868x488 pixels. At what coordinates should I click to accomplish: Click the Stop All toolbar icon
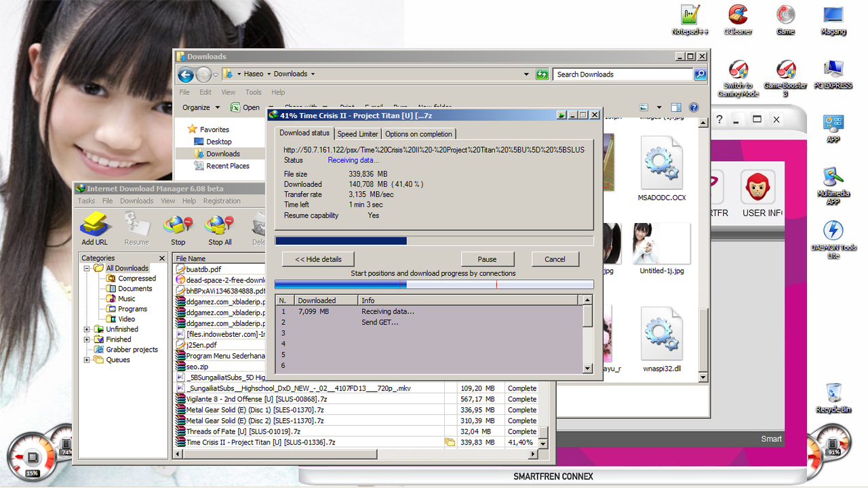[x=220, y=227]
